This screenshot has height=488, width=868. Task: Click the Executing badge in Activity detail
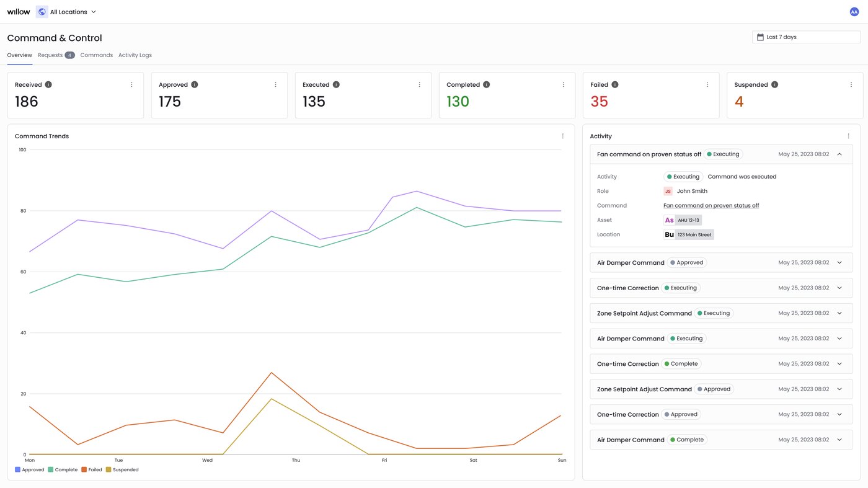point(683,177)
